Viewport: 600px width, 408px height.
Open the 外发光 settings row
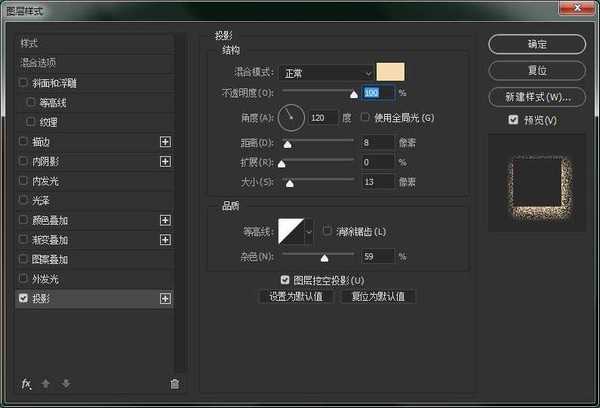coord(95,279)
